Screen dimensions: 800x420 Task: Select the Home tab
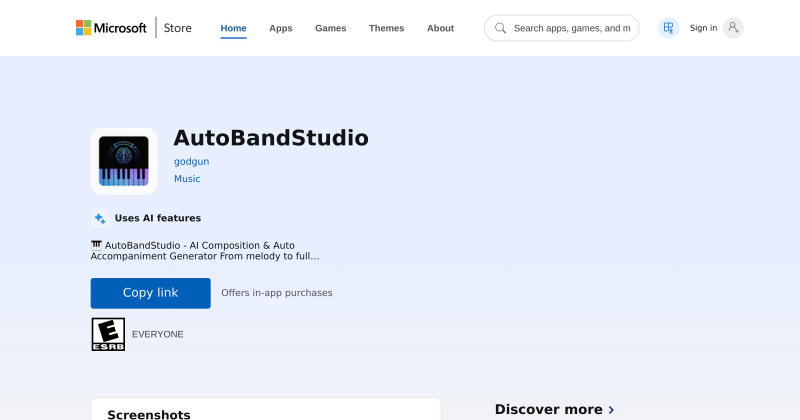(x=233, y=28)
